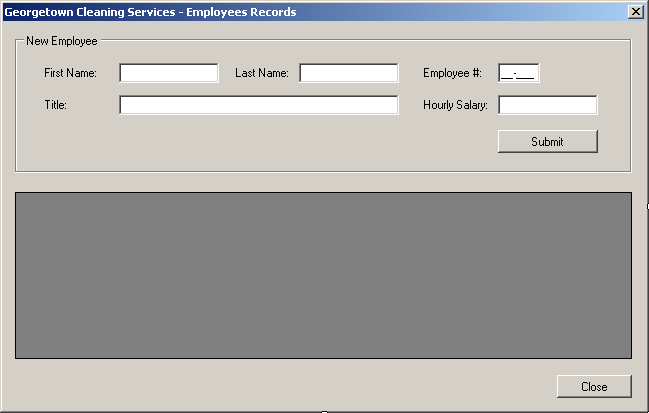Click the 'Last Name:' label
This screenshot has height=413, width=649.
coord(262,73)
